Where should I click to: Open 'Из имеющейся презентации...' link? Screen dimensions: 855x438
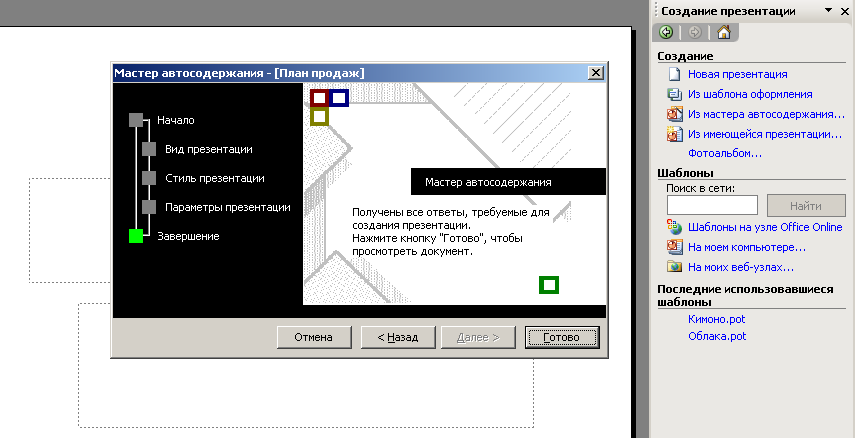(765, 134)
